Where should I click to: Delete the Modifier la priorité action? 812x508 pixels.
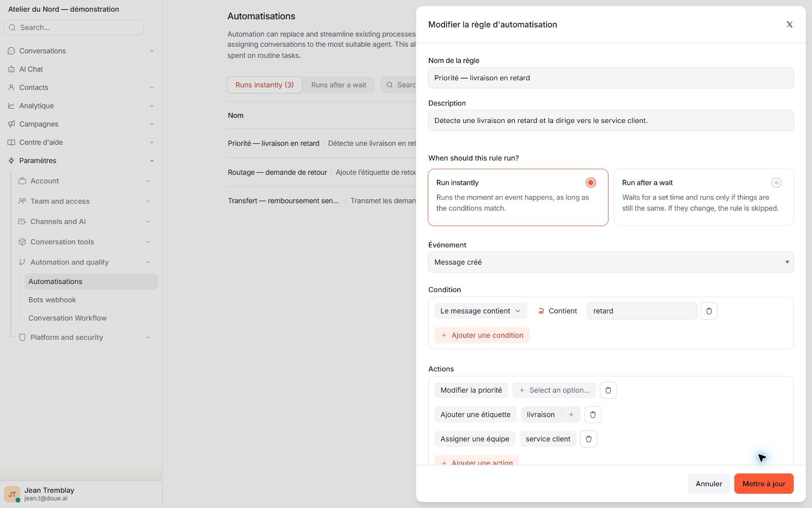click(608, 390)
